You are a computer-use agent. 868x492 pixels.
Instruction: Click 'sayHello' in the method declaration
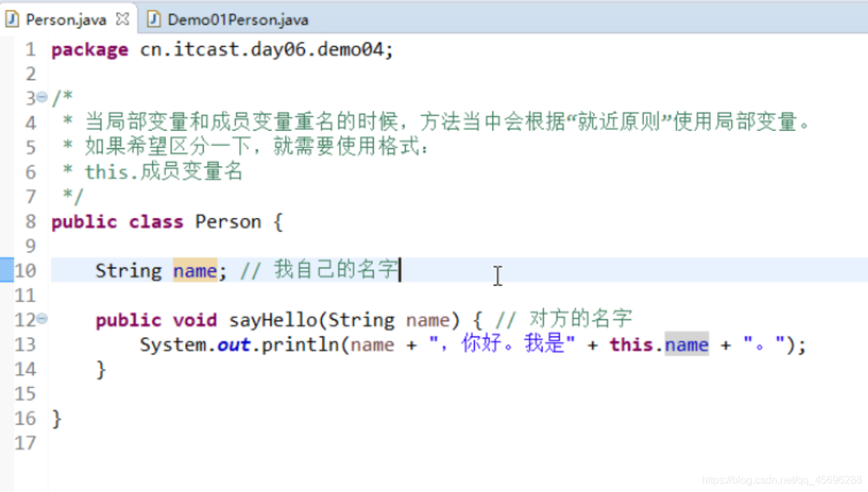[x=272, y=320]
